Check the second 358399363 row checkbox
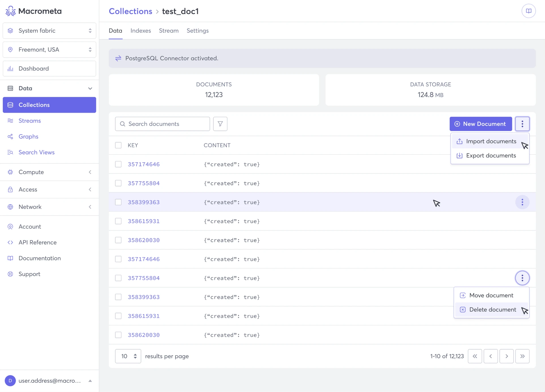Image resolution: width=545 pixels, height=392 pixels. click(x=118, y=297)
